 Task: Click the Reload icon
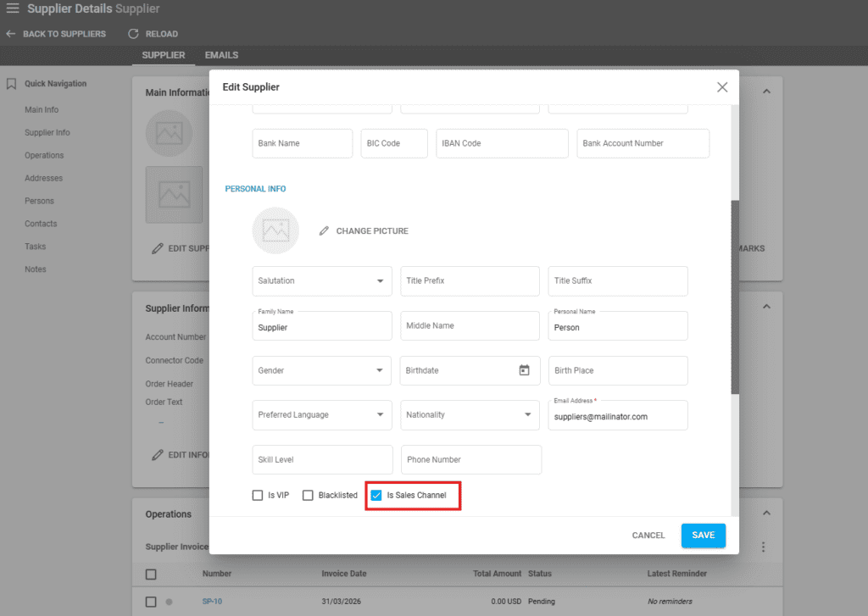tap(133, 34)
